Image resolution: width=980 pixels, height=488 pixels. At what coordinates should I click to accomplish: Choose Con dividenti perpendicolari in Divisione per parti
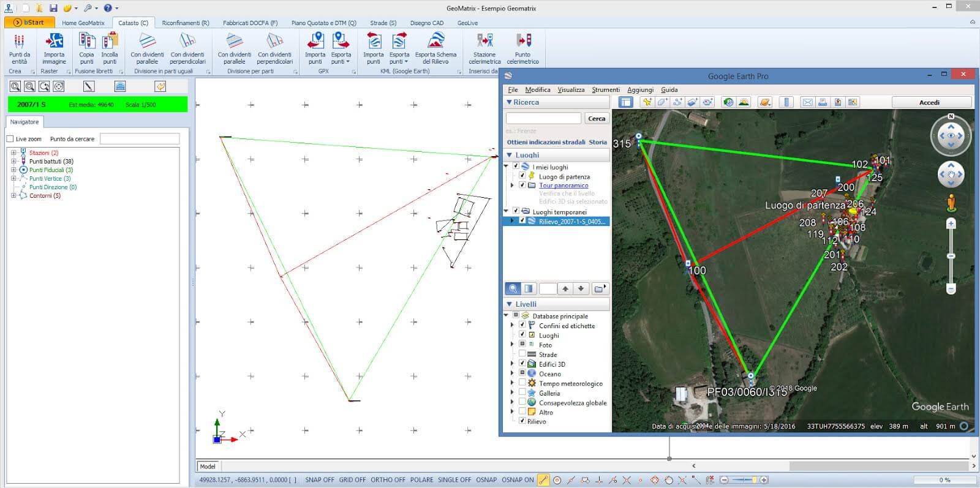(x=274, y=48)
